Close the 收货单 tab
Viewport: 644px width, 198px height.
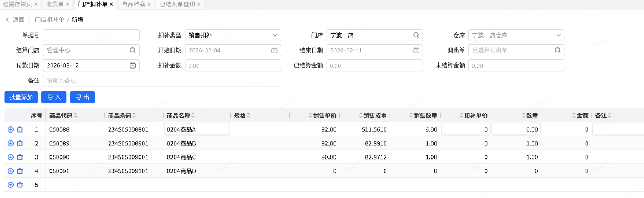[68, 4]
